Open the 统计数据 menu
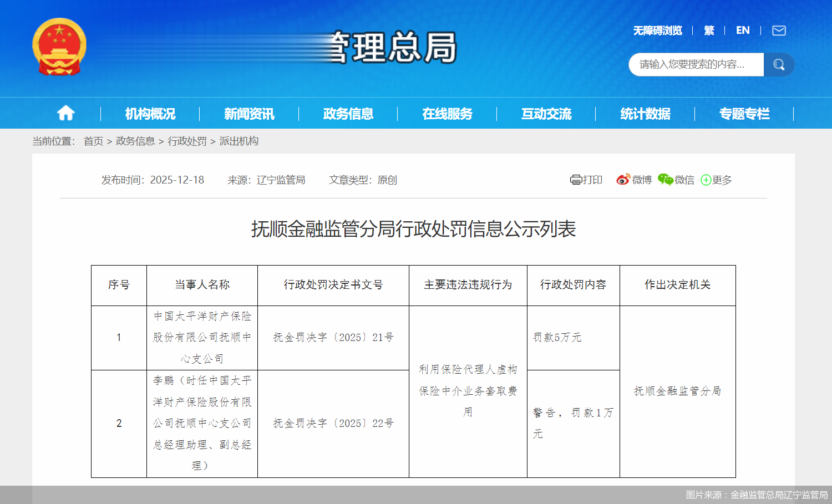Screen dimensions: 832x504 point(645,114)
